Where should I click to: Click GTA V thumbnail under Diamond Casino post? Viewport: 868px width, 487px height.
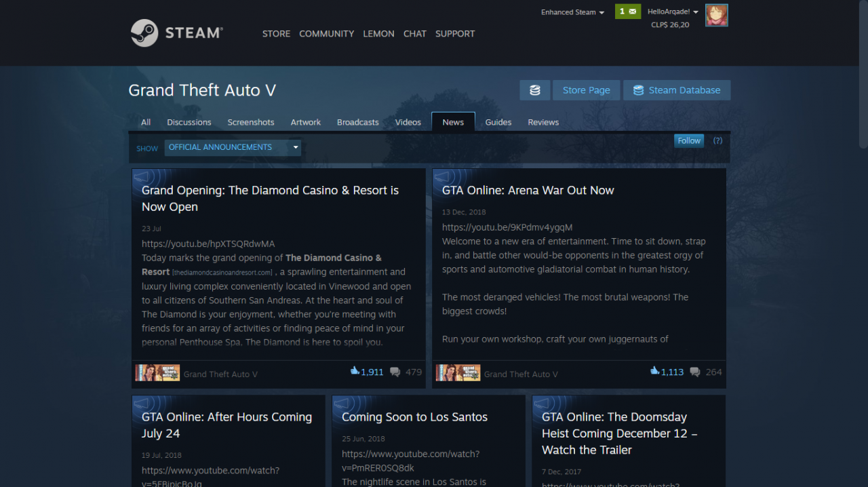(157, 373)
